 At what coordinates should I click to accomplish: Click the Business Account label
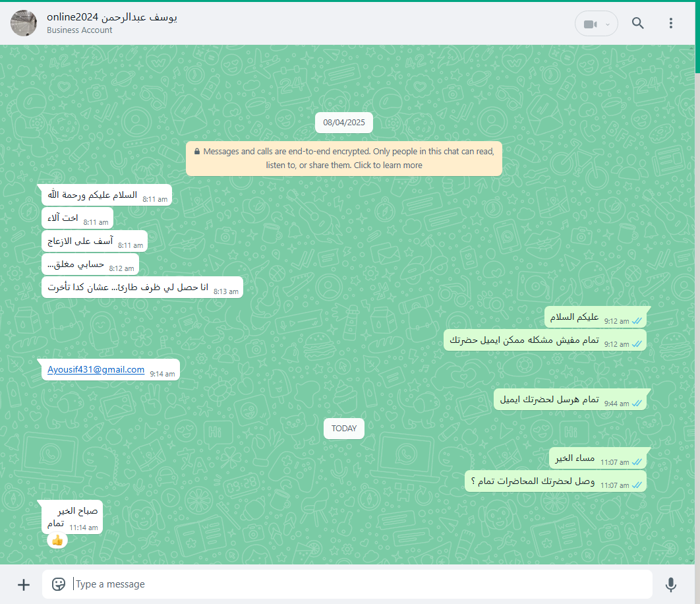point(80,30)
